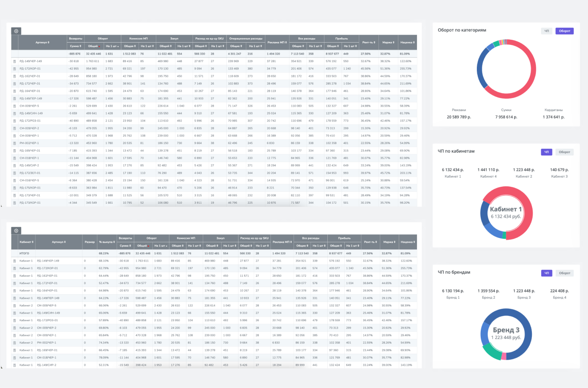Sort bottom table by Кабинет column
588x388 pixels.
(x=26, y=242)
